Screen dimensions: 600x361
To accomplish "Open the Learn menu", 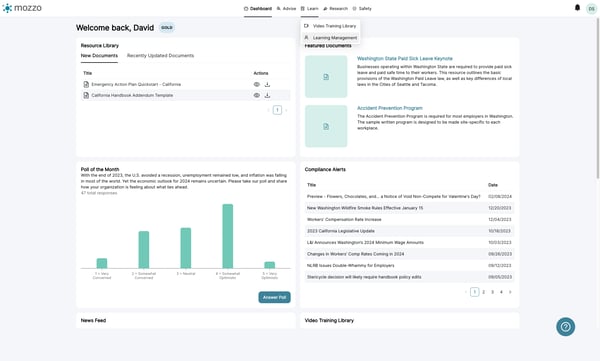I will click(309, 8).
